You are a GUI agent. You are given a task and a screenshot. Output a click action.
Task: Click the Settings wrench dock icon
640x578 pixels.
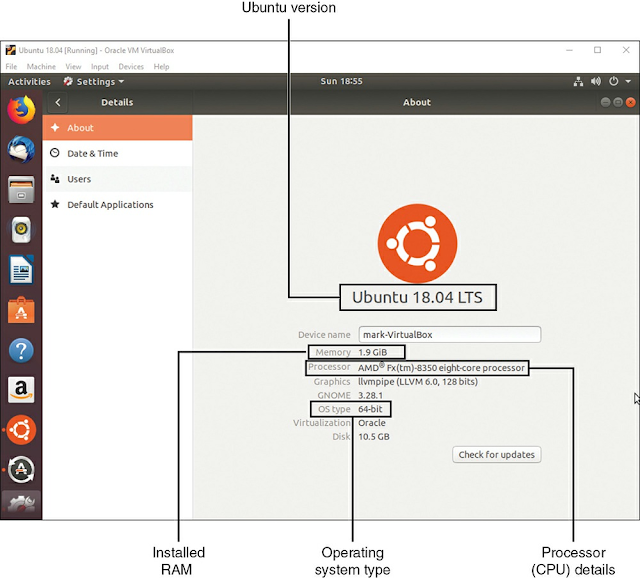tap(21, 505)
